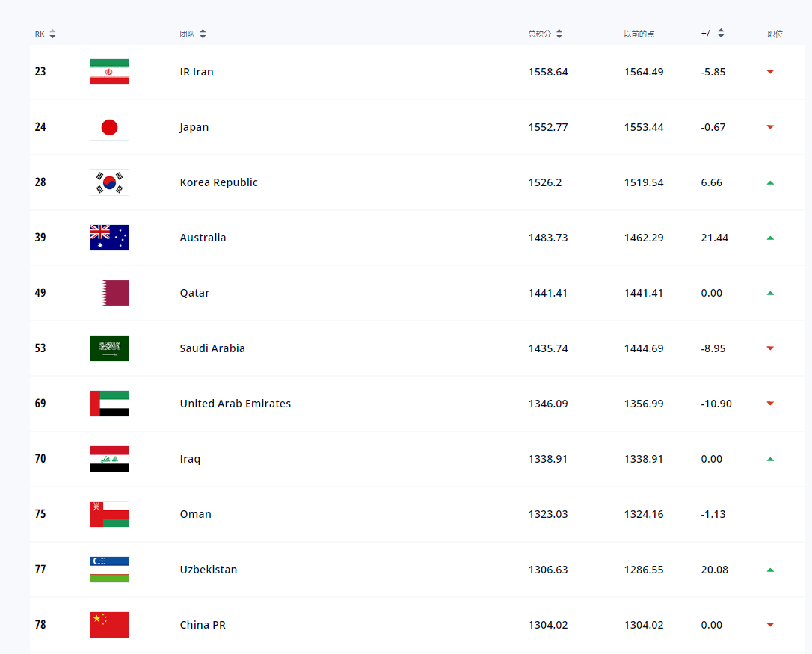This screenshot has width=812, height=654.
Task: Sort table by RK column arrows
Action: 52,34
